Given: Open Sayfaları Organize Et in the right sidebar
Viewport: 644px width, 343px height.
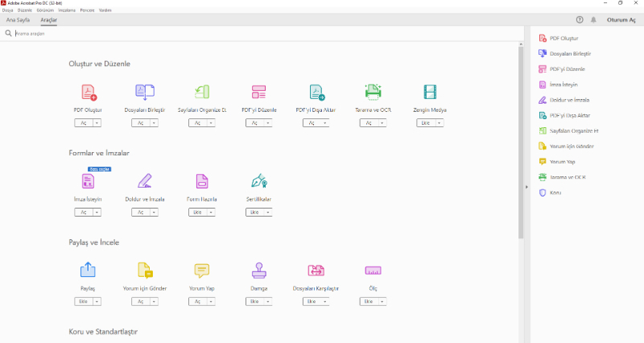Looking at the screenshot, I should (x=568, y=131).
